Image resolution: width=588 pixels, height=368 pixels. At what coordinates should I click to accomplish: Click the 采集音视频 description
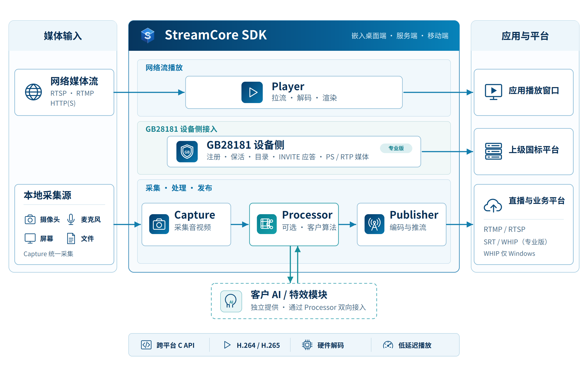point(193,227)
